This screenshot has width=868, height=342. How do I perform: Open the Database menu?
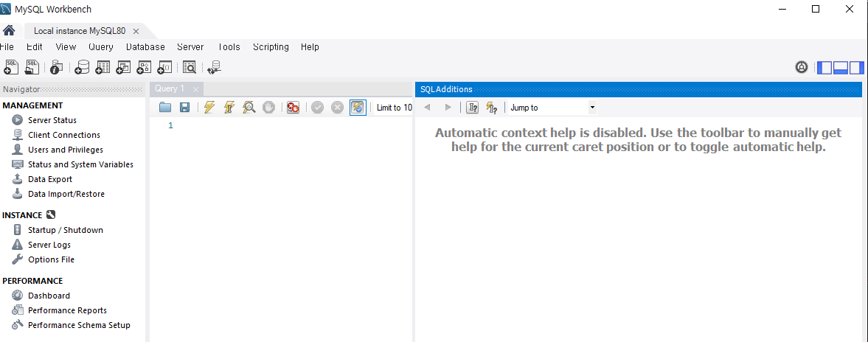coord(145,47)
